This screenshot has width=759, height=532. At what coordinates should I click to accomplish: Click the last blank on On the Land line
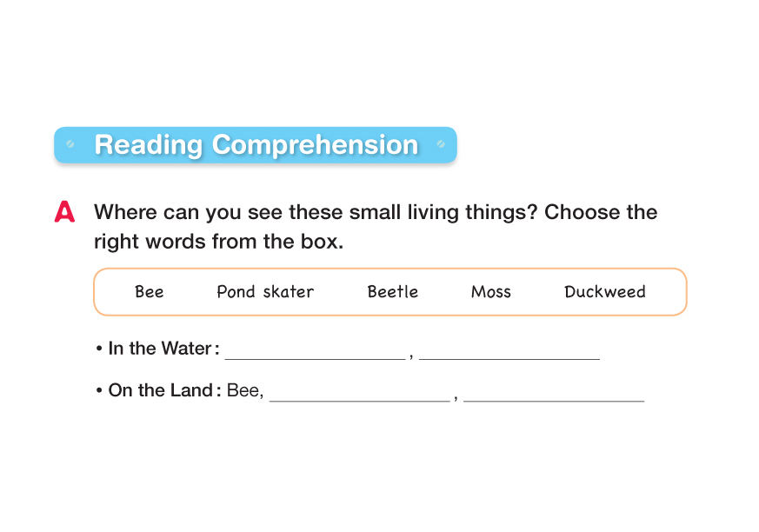coord(554,393)
